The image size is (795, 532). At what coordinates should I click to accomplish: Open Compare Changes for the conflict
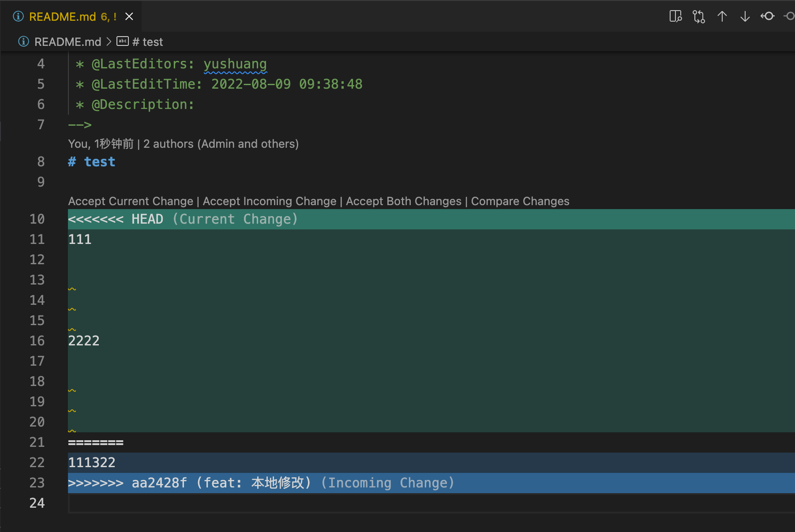520,201
